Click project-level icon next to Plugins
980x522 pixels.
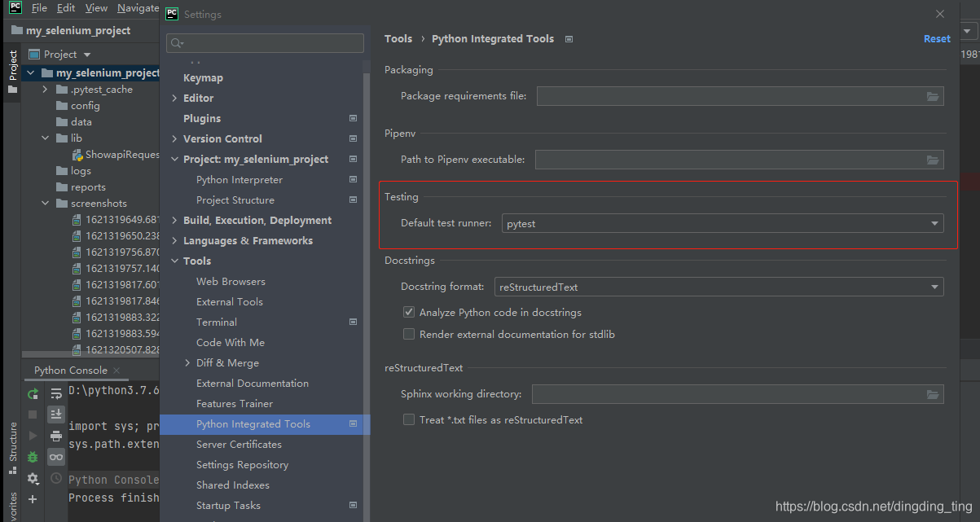tap(353, 118)
